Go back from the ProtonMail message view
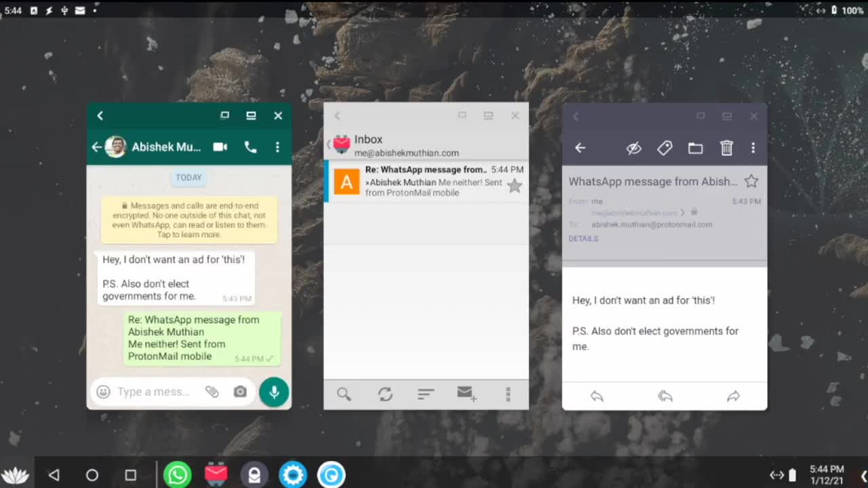 580,148
